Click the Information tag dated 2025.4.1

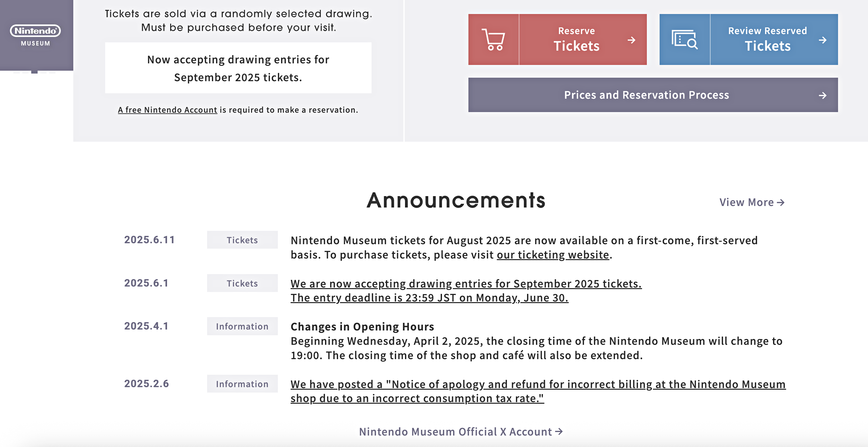242,327
